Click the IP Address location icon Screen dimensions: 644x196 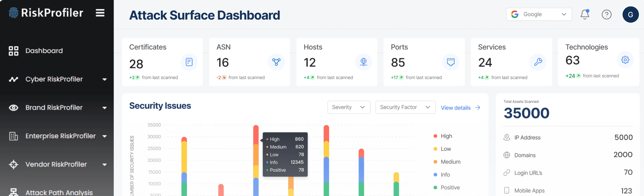506,138
